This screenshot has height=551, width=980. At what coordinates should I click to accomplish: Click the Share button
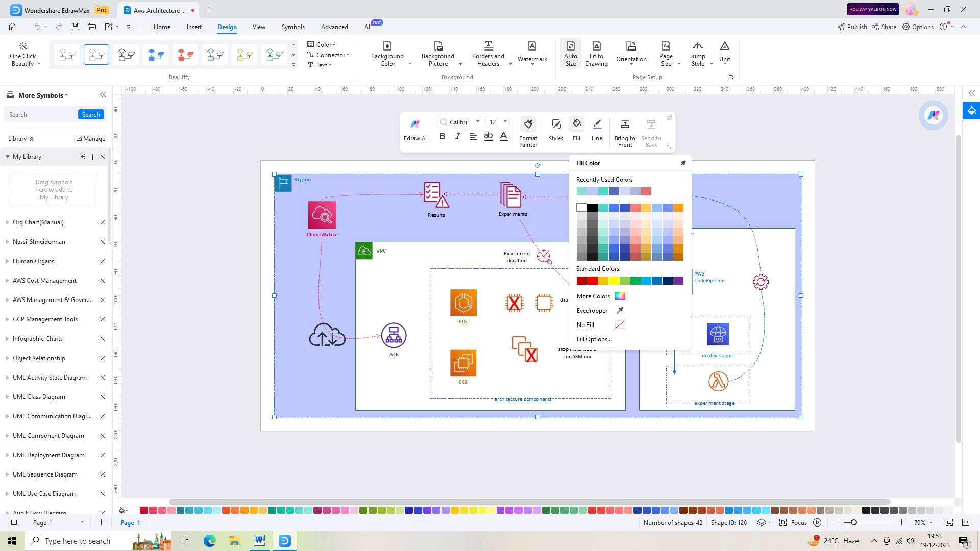coord(884,27)
